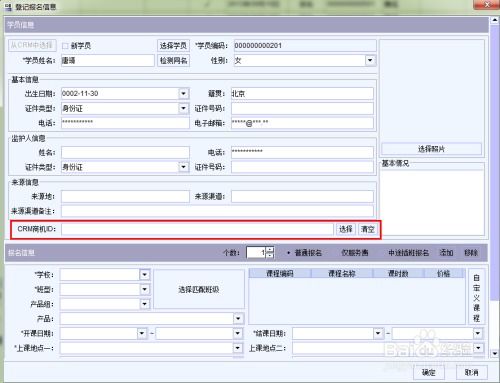Image resolution: width=500 pixels, height=383 pixels.
Task: Click 移除 in the 报名信息 header
Action: click(x=471, y=253)
